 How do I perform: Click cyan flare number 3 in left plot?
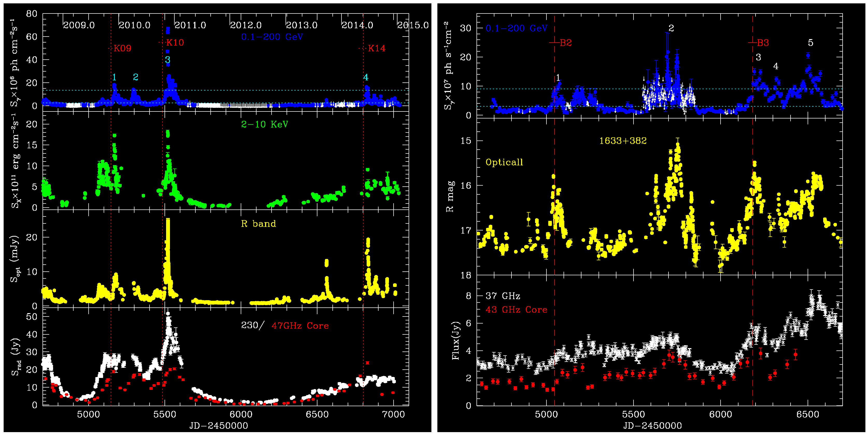(x=167, y=60)
